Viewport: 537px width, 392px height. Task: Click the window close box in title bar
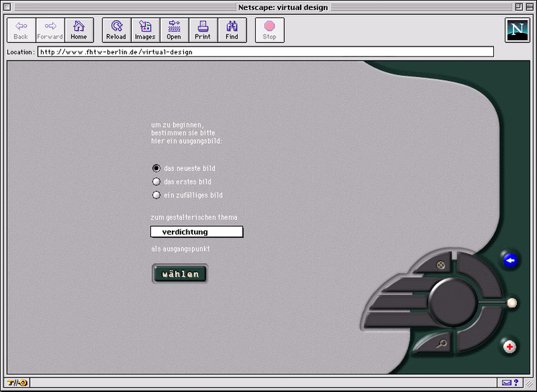point(7,7)
